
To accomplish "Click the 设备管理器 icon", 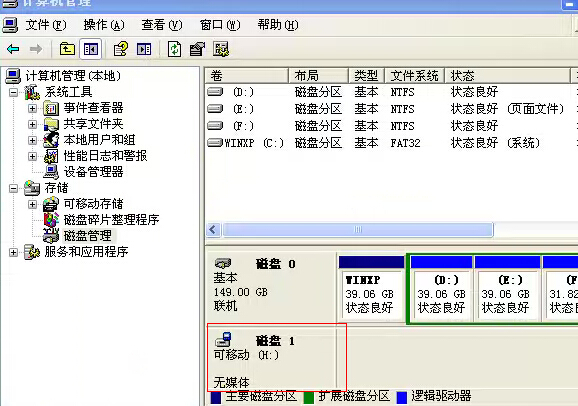I will click(x=51, y=172).
